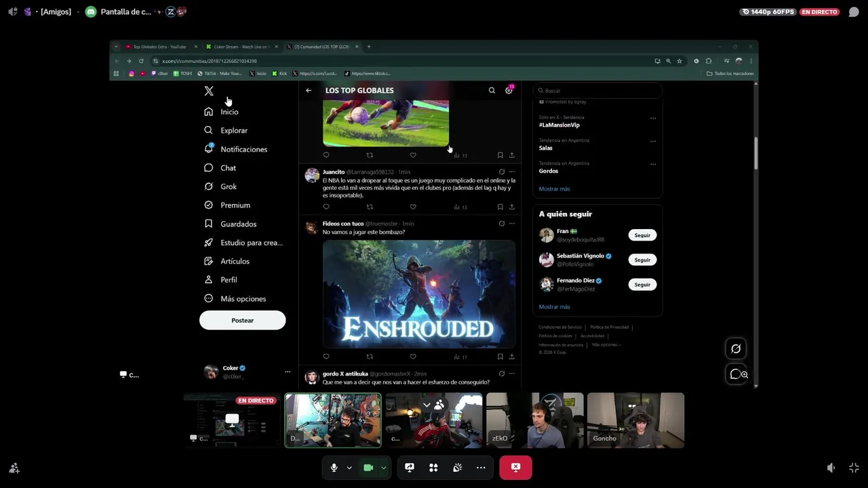This screenshot has height=488, width=868.
Task: Open Coker account menu dots
Action: (x=288, y=371)
